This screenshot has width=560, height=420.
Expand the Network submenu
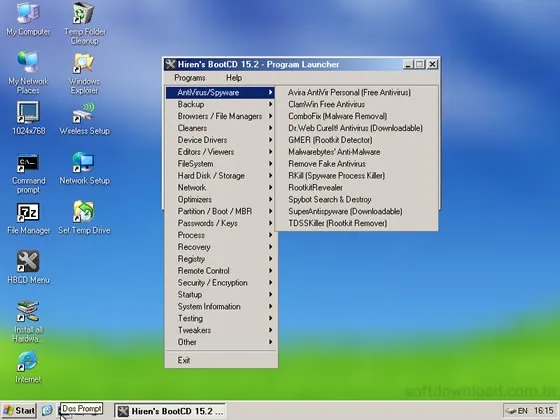coord(220,188)
